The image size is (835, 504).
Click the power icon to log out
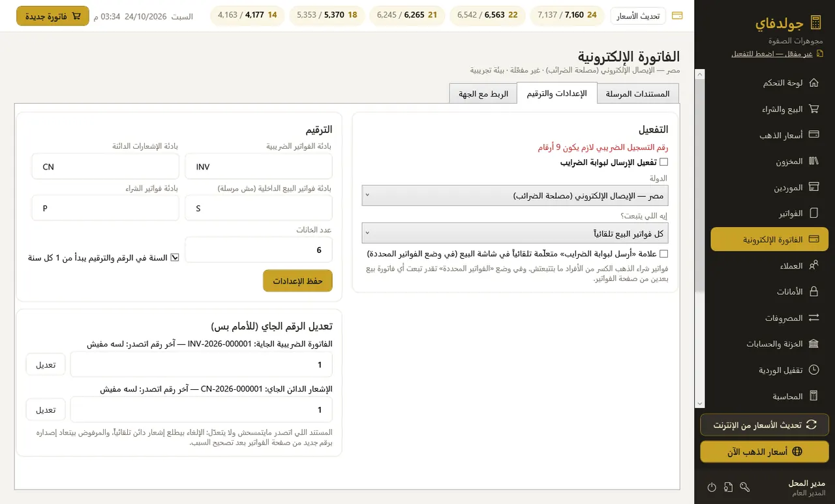712,487
